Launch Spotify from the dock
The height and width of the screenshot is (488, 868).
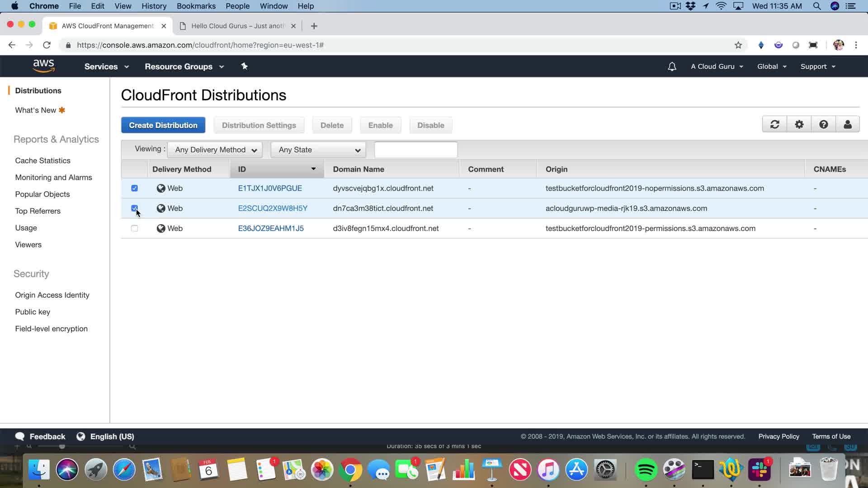[x=646, y=470]
